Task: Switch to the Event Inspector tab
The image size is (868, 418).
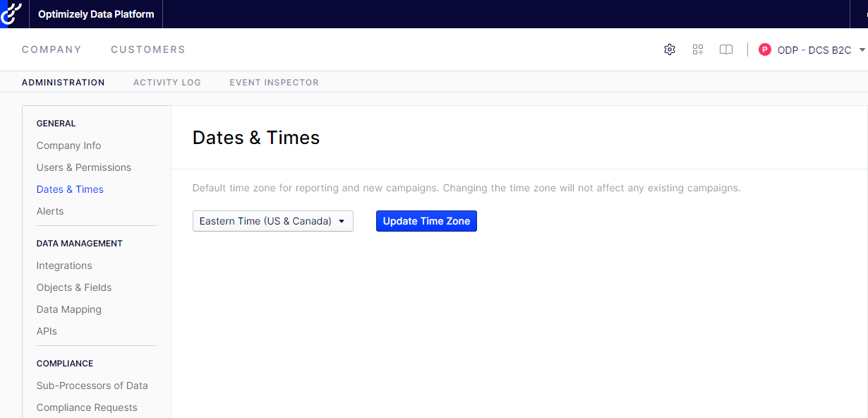Action: pyautogui.click(x=274, y=83)
